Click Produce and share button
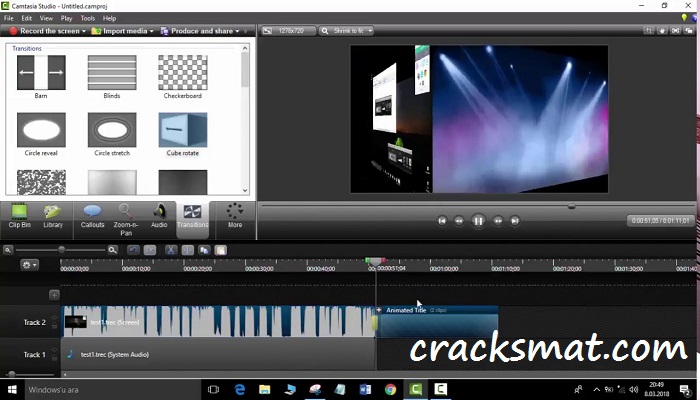700x400 pixels. [196, 31]
